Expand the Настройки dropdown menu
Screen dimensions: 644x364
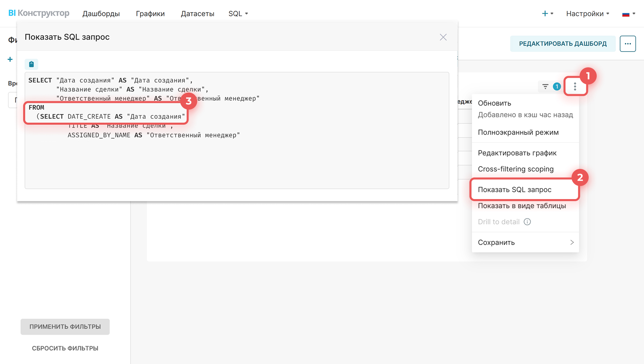pyautogui.click(x=588, y=14)
